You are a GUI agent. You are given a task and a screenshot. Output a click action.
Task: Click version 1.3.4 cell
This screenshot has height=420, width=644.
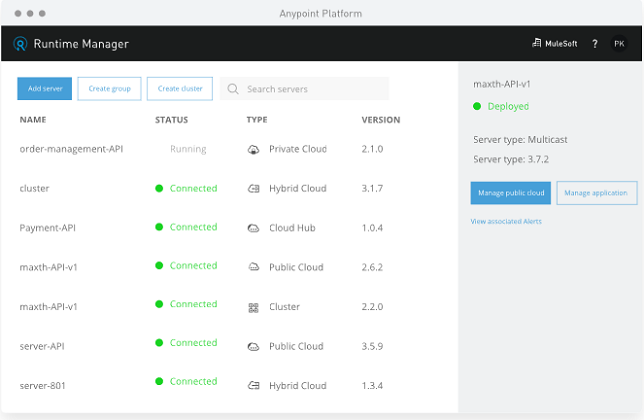coord(372,386)
